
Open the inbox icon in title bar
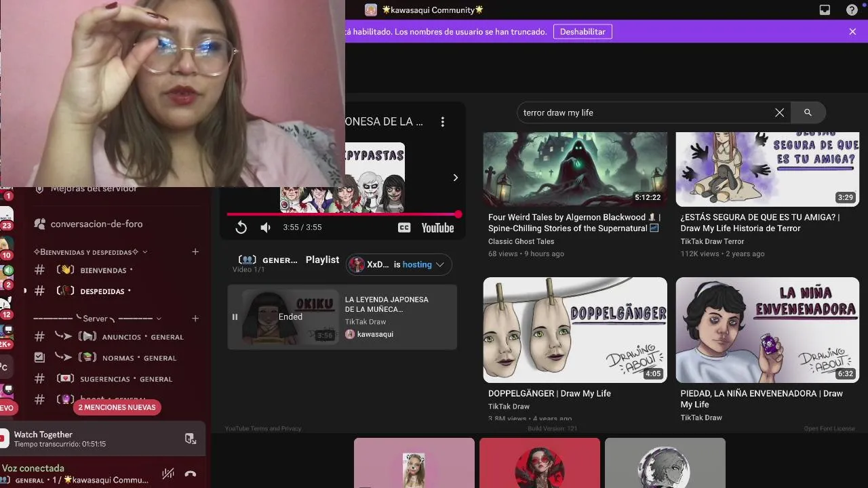pyautogui.click(x=825, y=10)
